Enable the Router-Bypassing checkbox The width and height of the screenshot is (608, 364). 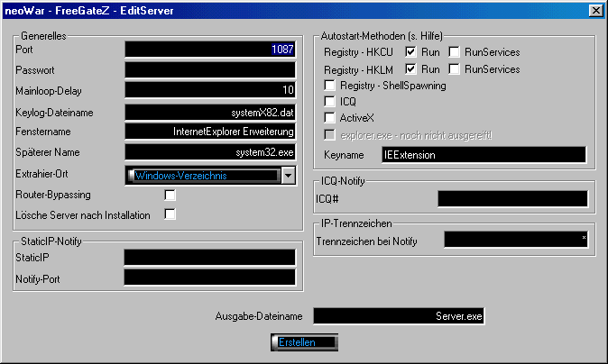pyautogui.click(x=170, y=196)
